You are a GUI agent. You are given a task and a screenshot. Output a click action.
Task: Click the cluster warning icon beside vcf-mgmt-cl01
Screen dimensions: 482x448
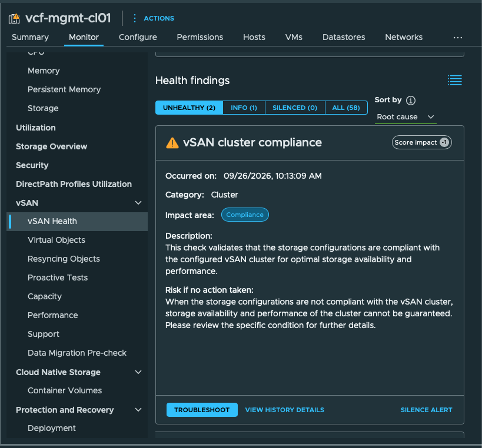coord(14,18)
